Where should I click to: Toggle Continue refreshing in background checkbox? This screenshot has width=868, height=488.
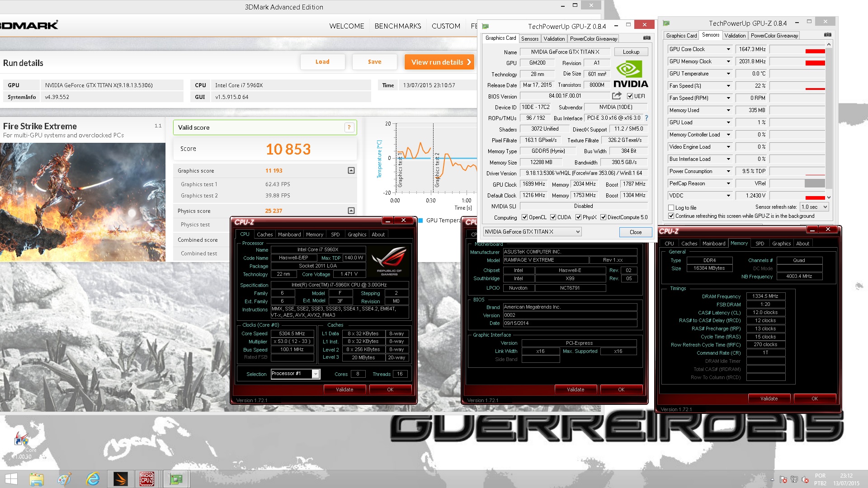click(x=671, y=216)
